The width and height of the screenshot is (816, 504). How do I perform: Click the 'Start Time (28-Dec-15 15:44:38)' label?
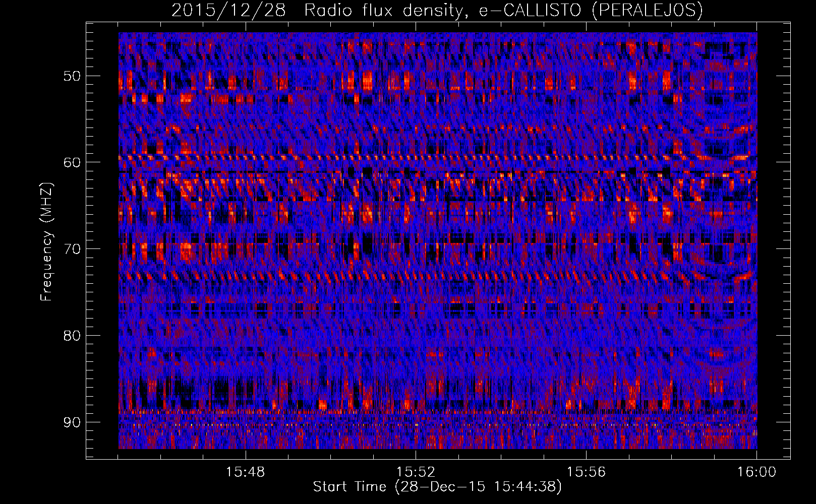[x=437, y=487]
